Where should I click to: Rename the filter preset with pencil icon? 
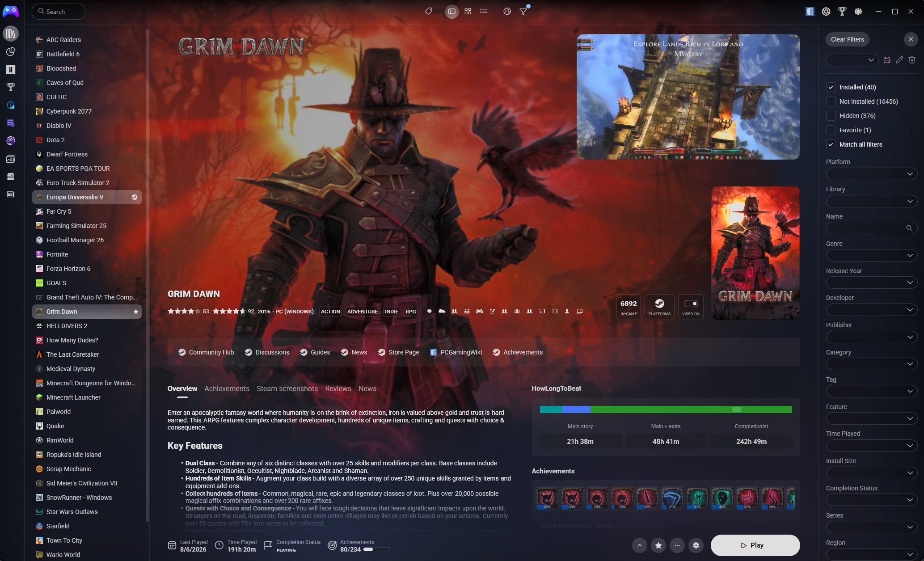click(x=899, y=60)
